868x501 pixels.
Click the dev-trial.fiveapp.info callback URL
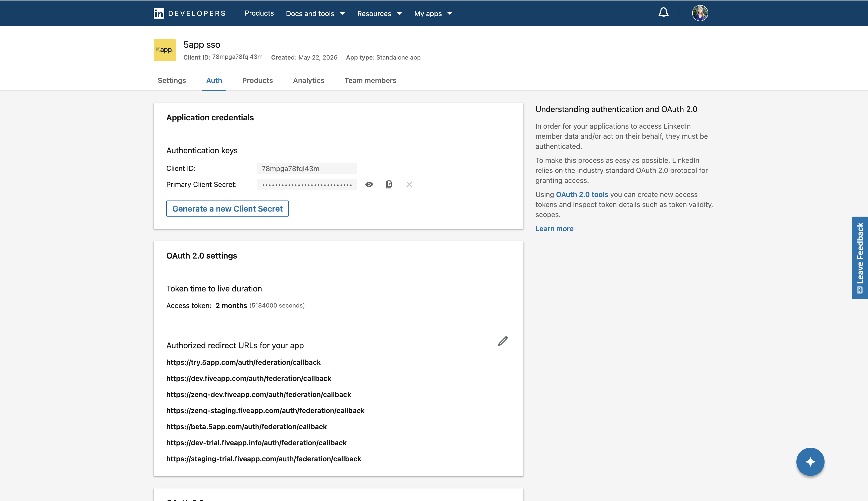[x=256, y=443]
